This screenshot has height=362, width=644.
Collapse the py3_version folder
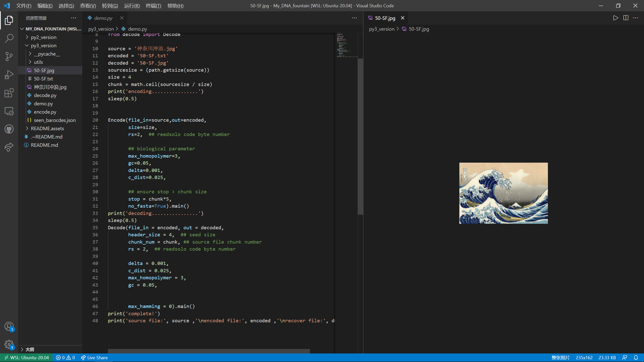coord(44,46)
